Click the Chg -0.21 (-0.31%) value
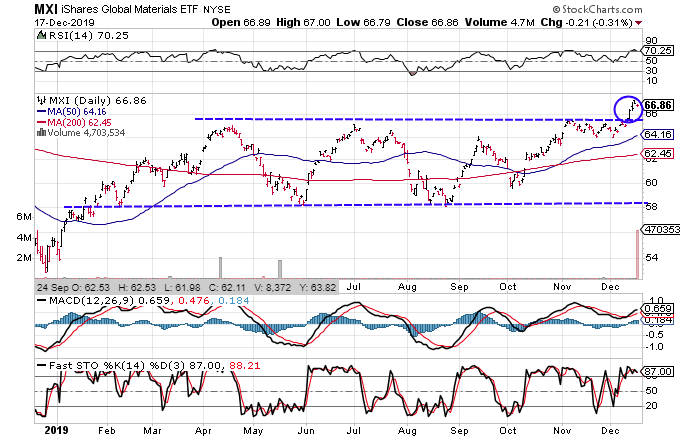 pos(586,23)
